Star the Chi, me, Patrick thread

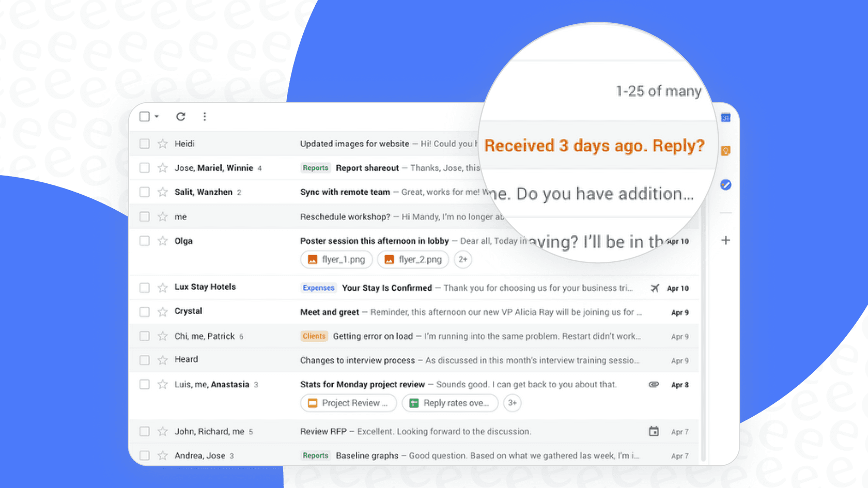click(x=163, y=336)
